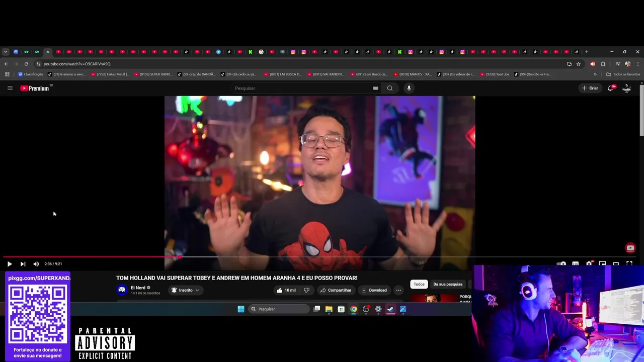This screenshot has width=644, height=362.
Task: Open Todos os favoritos folder
Action: pos(623,74)
